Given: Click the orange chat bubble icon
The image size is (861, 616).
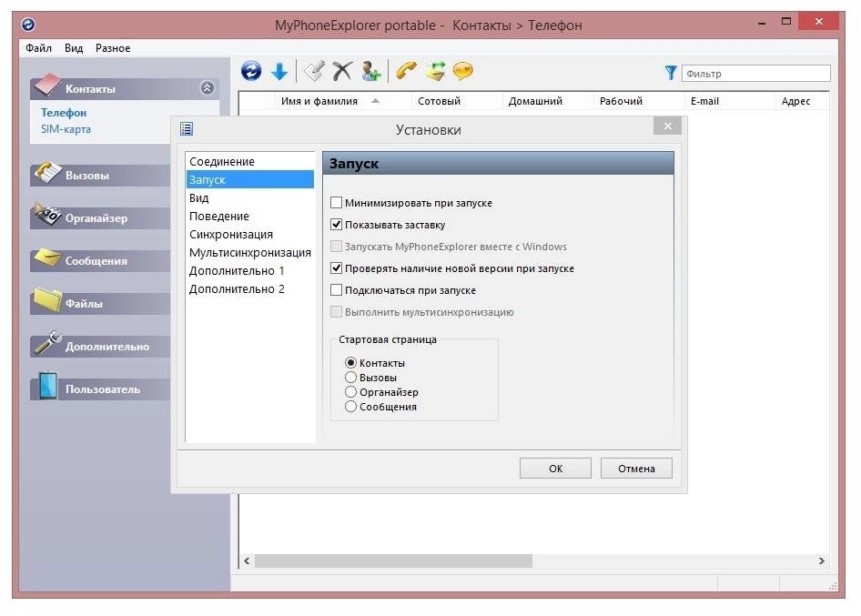Looking at the screenshot, I should 463,71.
